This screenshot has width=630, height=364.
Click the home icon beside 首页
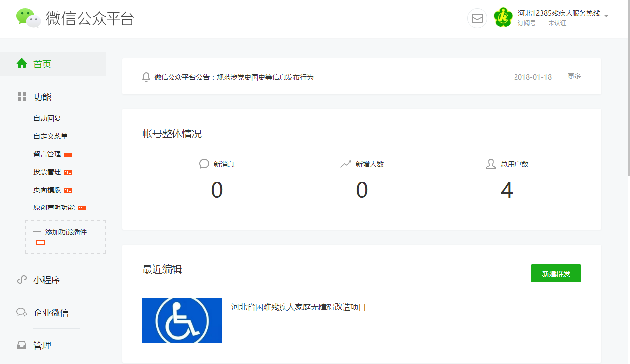22,64
